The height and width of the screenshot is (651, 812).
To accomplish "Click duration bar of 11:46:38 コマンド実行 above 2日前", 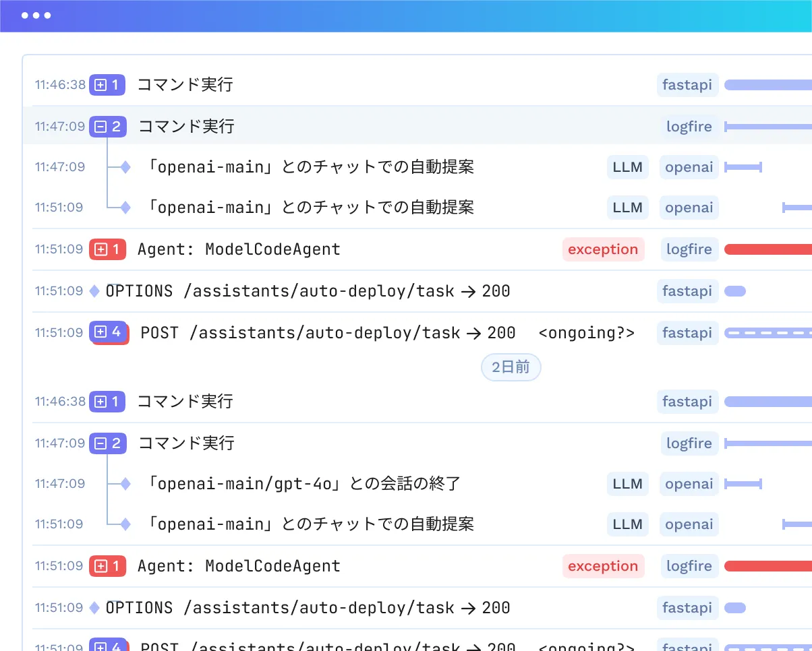I will click(768, 85).
